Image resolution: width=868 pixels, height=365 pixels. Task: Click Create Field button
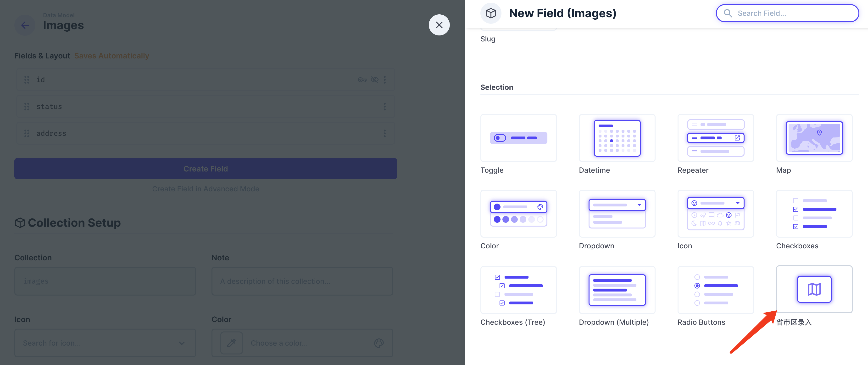tap(205, 168)
